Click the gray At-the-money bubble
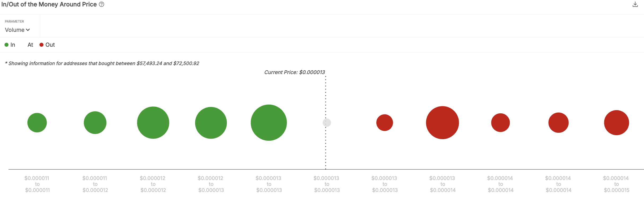 (327, 123)
